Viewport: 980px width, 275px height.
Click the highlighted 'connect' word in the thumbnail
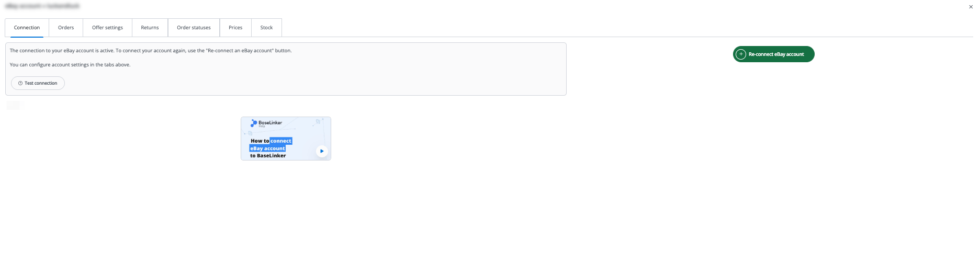(x=281, y=141)
